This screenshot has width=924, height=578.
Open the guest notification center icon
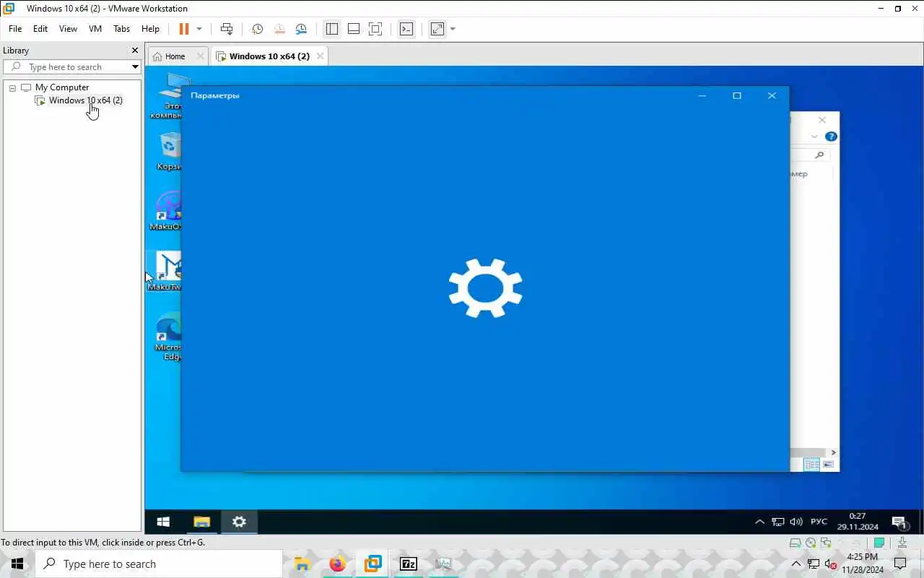pos(899,522)
